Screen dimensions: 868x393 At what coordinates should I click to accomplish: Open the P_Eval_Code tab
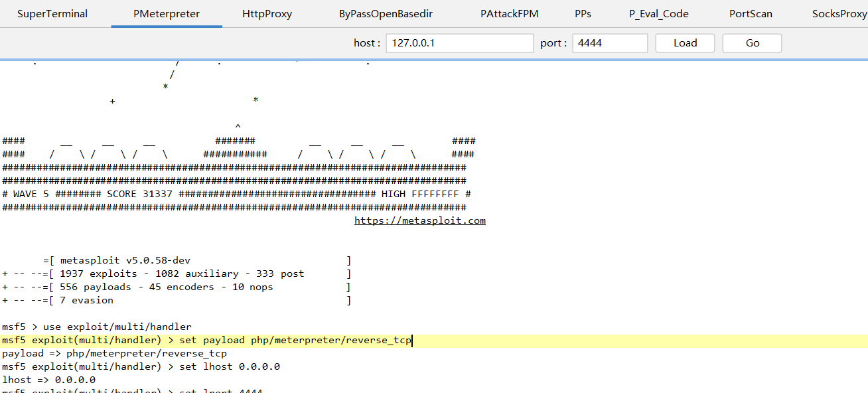pyautogui.click(x=659, y=13)
